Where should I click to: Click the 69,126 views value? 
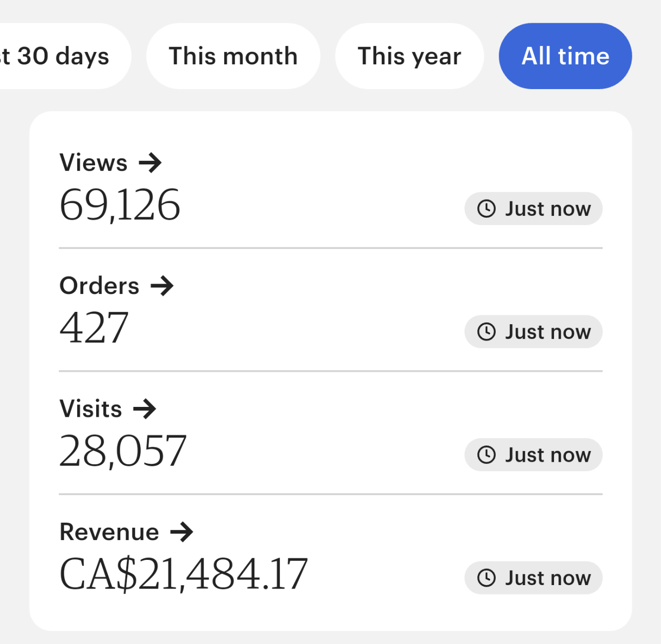(x=120, y=204)
